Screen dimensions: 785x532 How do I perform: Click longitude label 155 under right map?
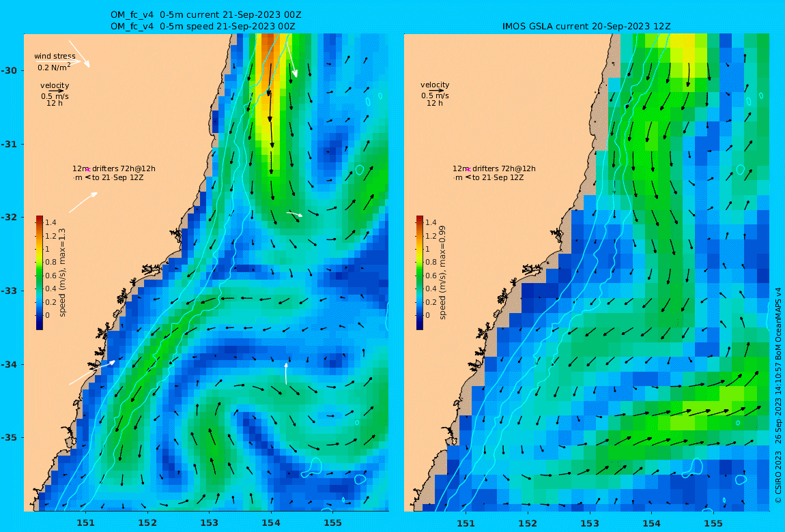click(x=713, y=524)
